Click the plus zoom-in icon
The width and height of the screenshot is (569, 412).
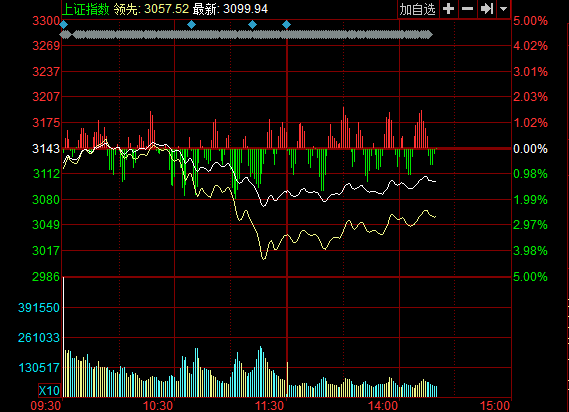pos(449,9)
